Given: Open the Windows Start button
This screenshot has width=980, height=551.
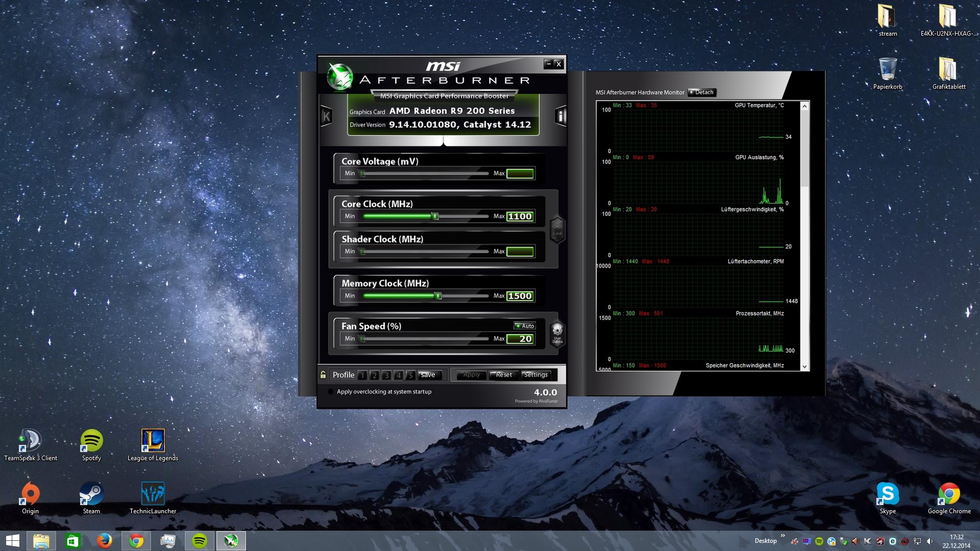Looking at the screenshot, I should coord(12,541).
